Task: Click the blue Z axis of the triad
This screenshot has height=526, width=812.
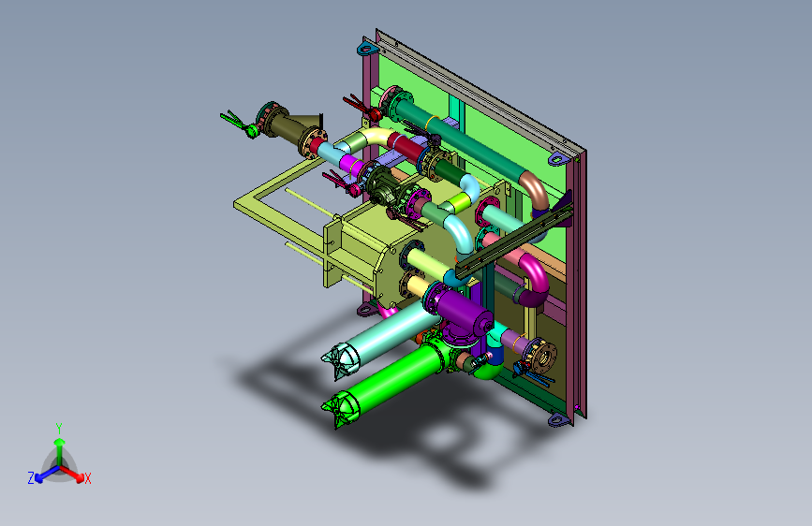Action: tap(46, 474)
